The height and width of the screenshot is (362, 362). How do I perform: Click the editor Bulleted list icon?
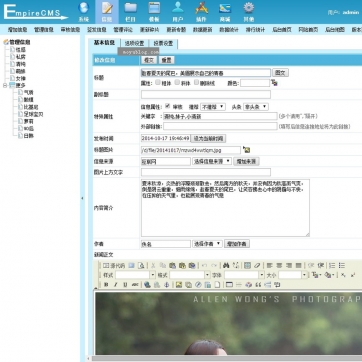342,266
